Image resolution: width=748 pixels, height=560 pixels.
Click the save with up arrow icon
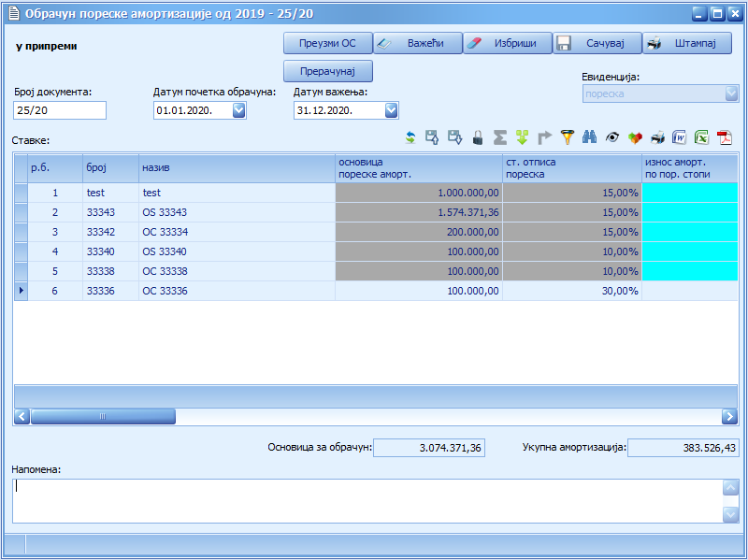pyautogui.click(x=432, y=137)
